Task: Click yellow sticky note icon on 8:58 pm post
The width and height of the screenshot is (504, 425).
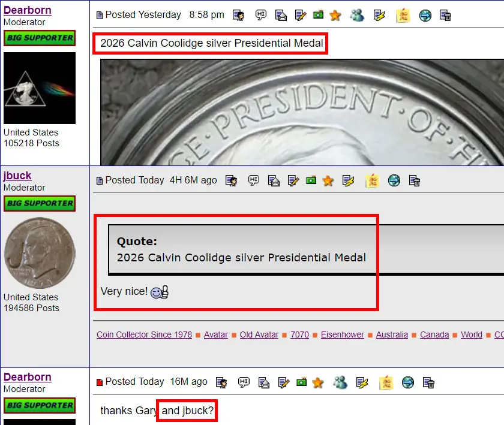Action: click(x=403, y=16)
